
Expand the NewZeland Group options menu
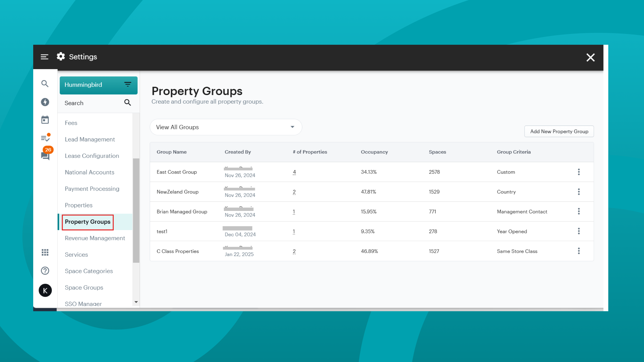coord(579,191)
